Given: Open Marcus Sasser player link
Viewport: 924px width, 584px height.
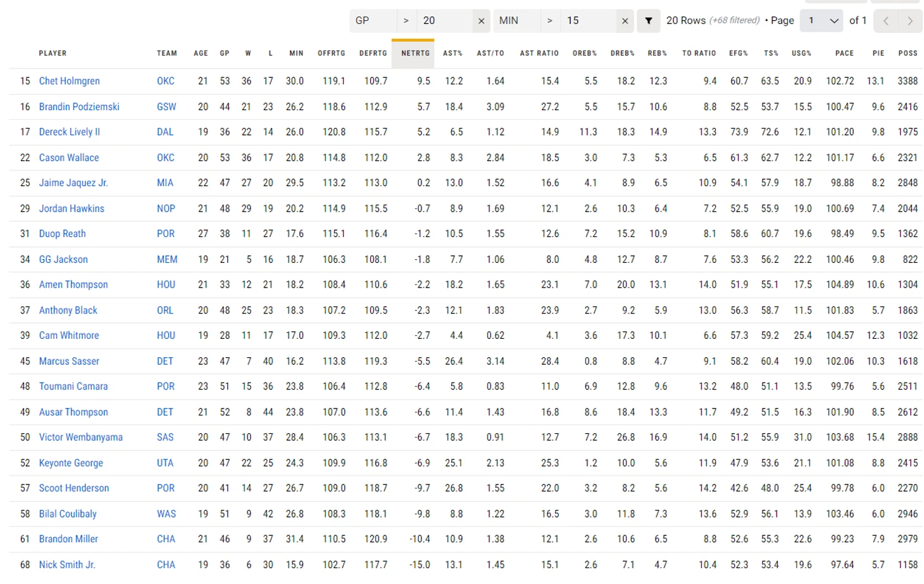Looking at the screenshot, I should (69, 361).
